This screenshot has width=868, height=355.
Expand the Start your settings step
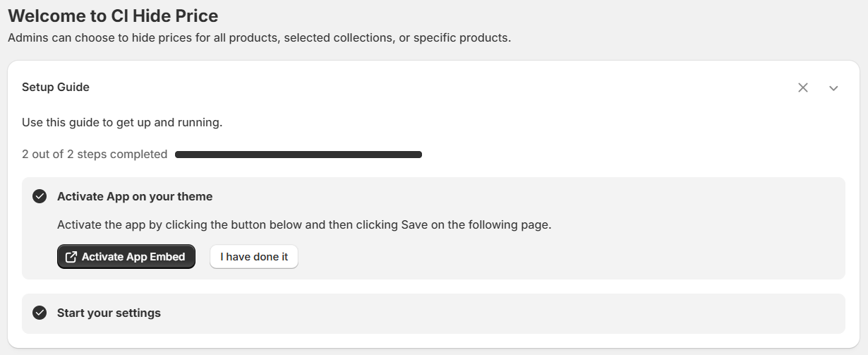(x=109, y=313)
